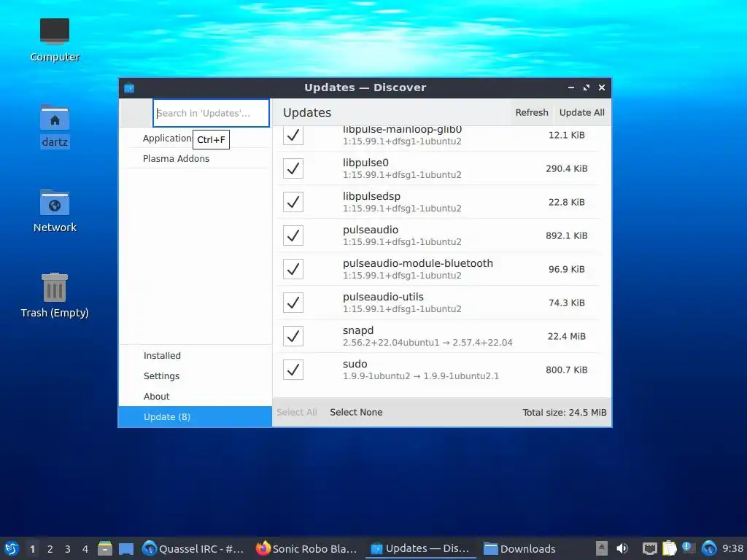Click the greyed Select All button

point(296,413)
